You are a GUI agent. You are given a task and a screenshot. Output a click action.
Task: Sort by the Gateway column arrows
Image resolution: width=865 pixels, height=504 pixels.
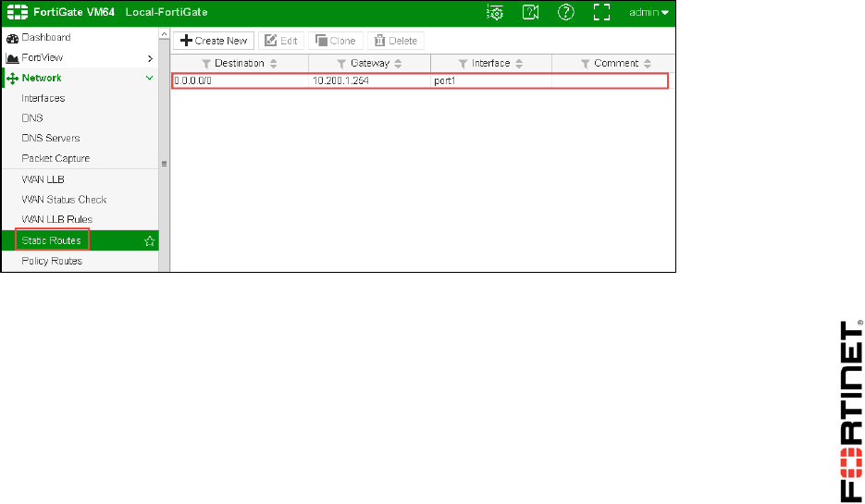click(x=399, y=64)
